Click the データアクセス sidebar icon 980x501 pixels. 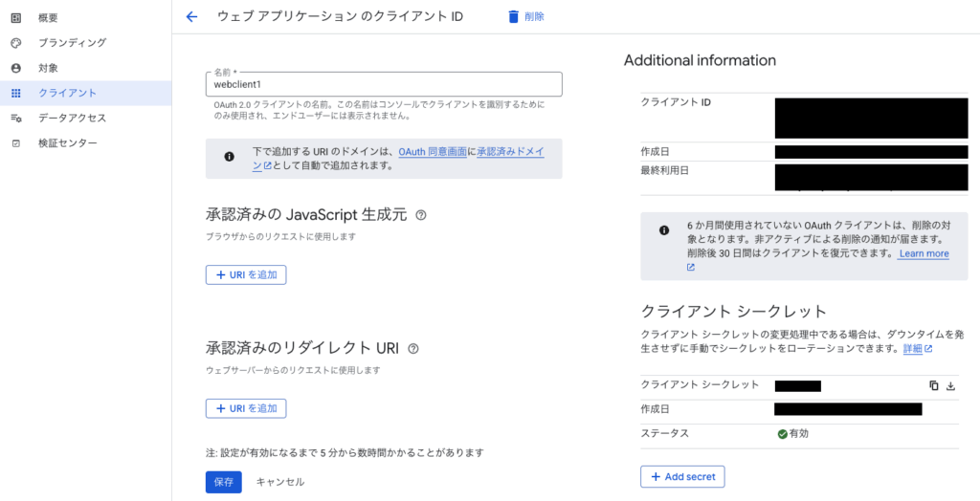pos(15,118)
